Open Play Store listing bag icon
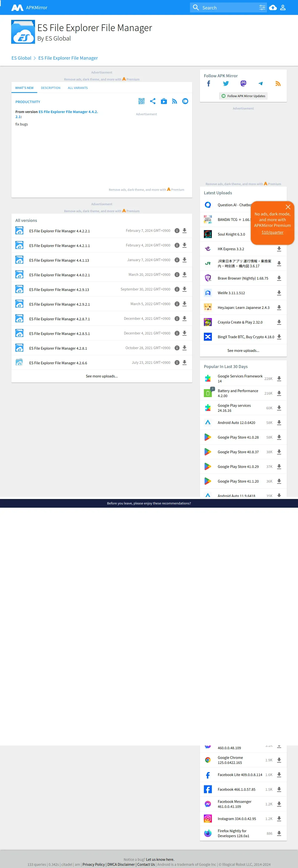Viewport: 298px width, 868px height. [164, 101]
